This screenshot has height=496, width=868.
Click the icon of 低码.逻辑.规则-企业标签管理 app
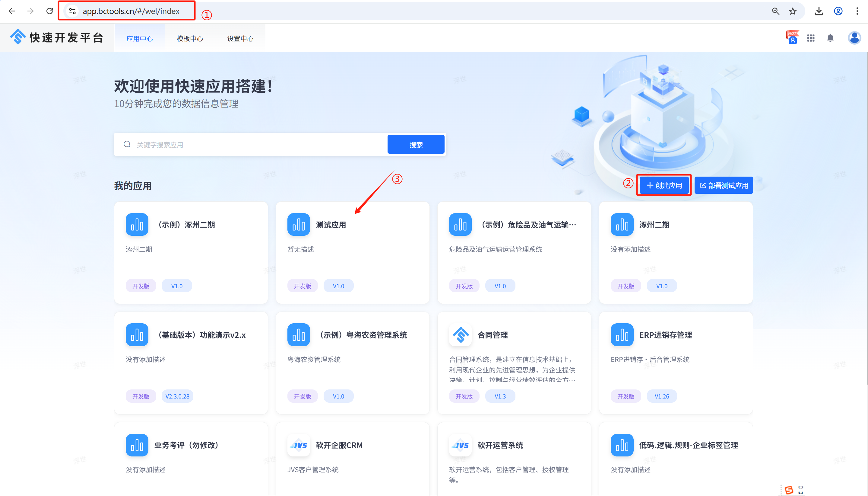click(622, 445)
